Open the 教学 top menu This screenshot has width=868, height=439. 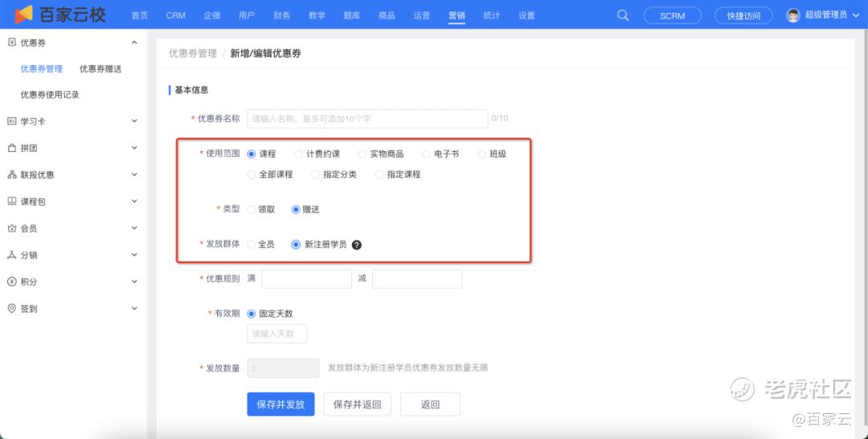[317, 15]
